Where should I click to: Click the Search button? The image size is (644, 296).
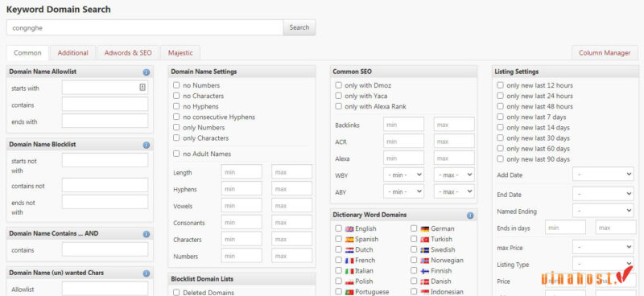coord(299,27)
